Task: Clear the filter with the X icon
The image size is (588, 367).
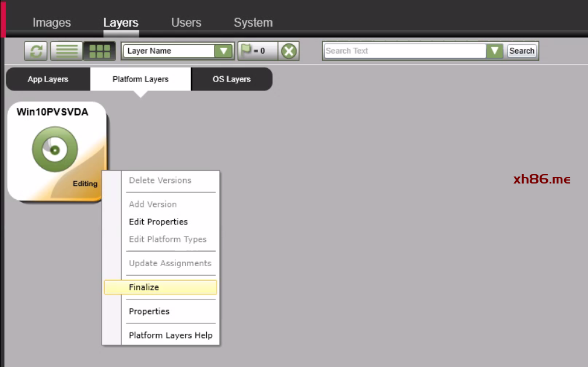Action: click(x=288, y=51)
